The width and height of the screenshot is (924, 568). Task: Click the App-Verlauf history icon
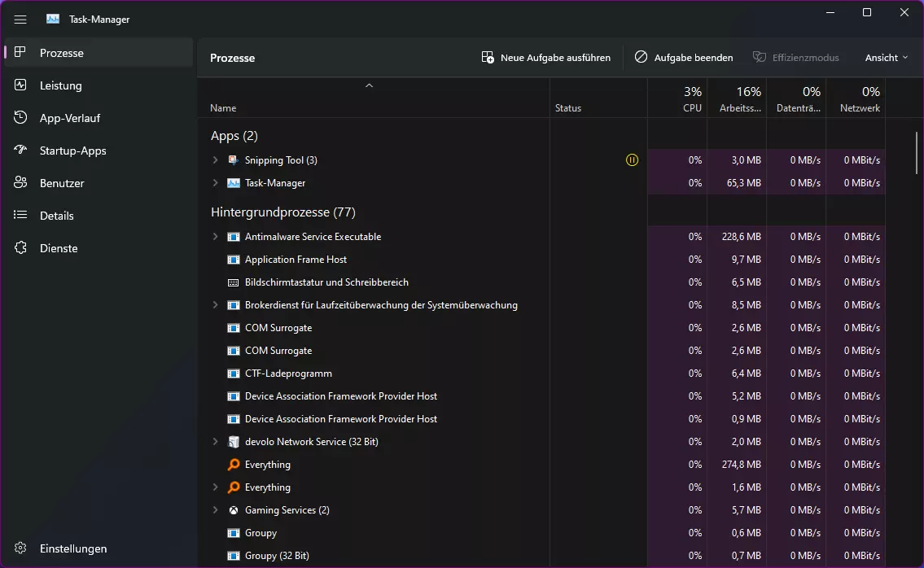point(20,117)
